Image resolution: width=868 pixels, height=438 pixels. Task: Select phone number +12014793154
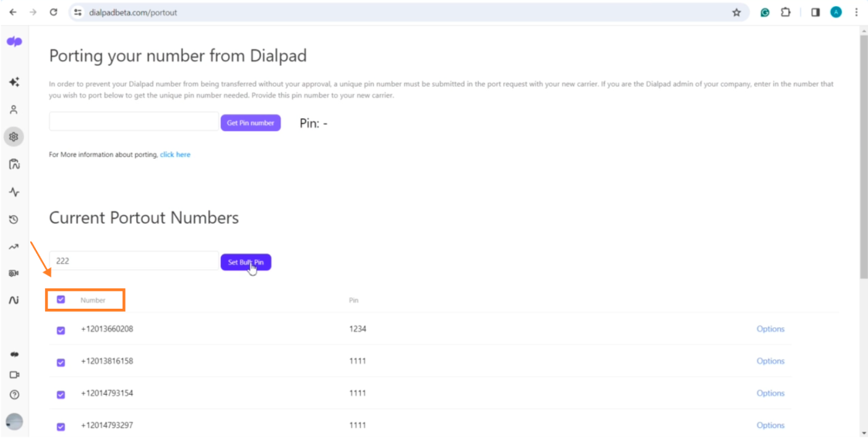coord(107,393)
